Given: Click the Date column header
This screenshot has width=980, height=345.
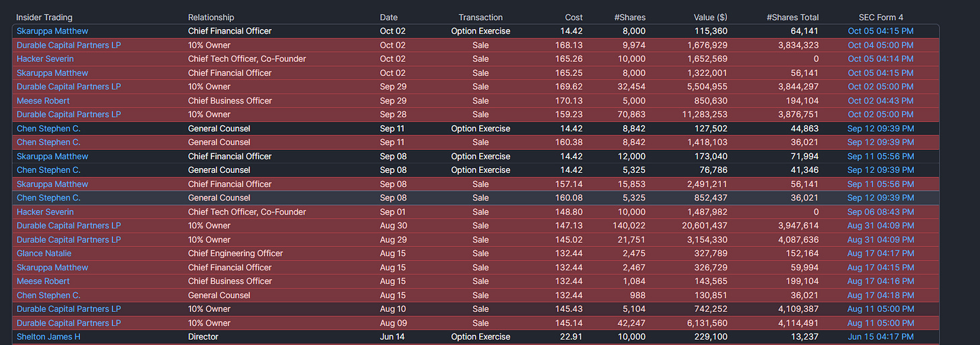Looking at the screenshot, I should pos(389,17).
